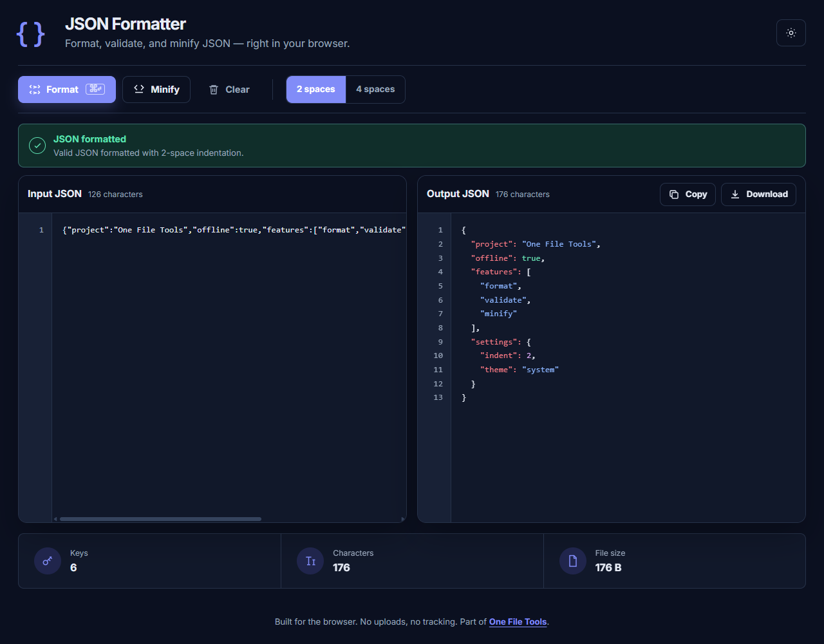Click inside the Input JSON editor
The image size is (824, 644).
tap(229, 367)
